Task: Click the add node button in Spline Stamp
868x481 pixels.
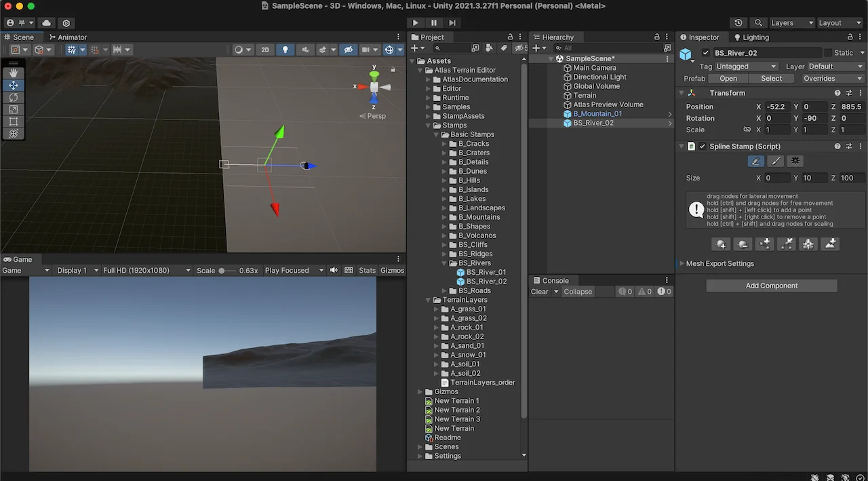Action: click(721, 244)
